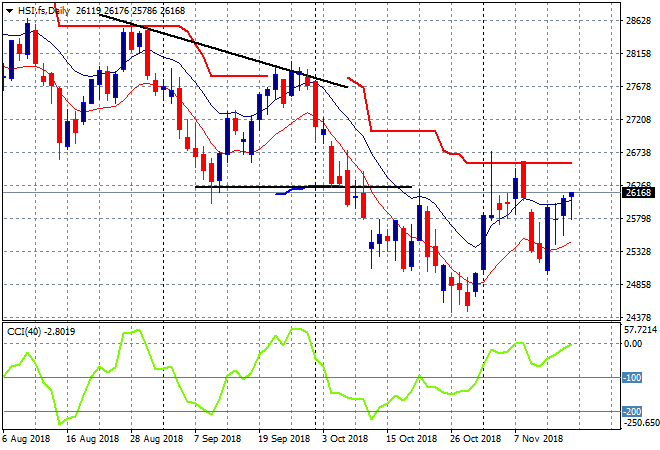Click the 15 Oct 2018 date label

pos(412,439)
